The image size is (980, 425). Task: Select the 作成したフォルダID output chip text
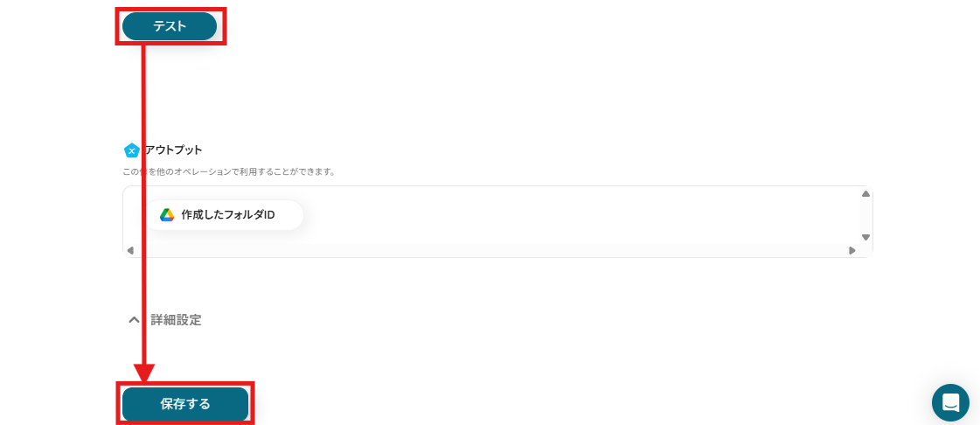coord(228,215)
